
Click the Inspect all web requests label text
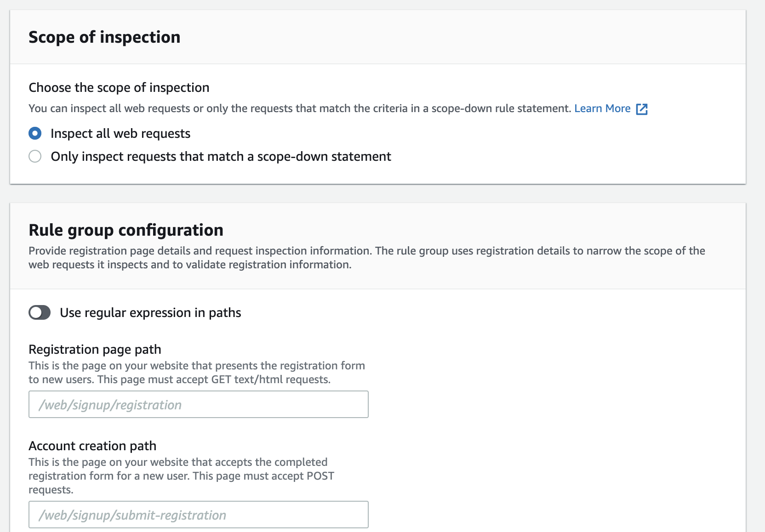pyautogui.click(x=120, y=134)
